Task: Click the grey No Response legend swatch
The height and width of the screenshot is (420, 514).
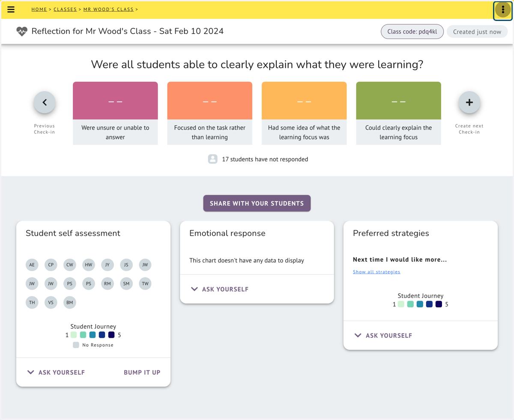Action: [x=76, y=345]
